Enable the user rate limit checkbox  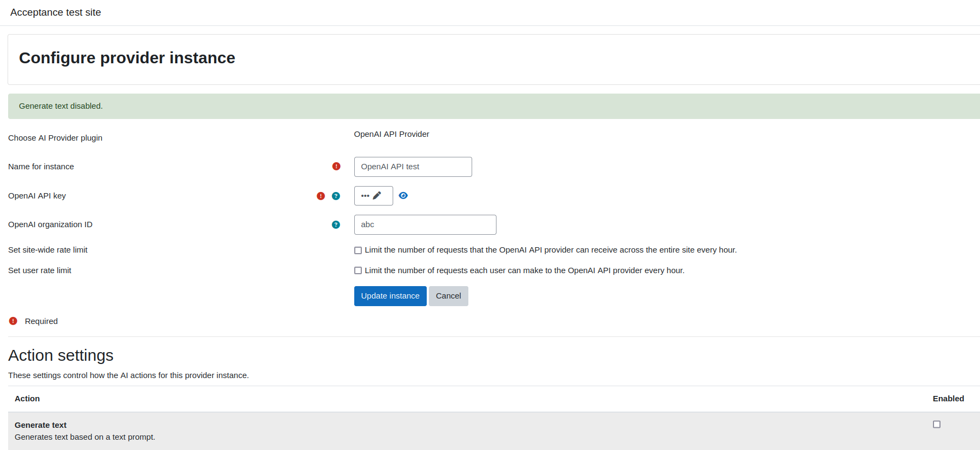(358, 270)
